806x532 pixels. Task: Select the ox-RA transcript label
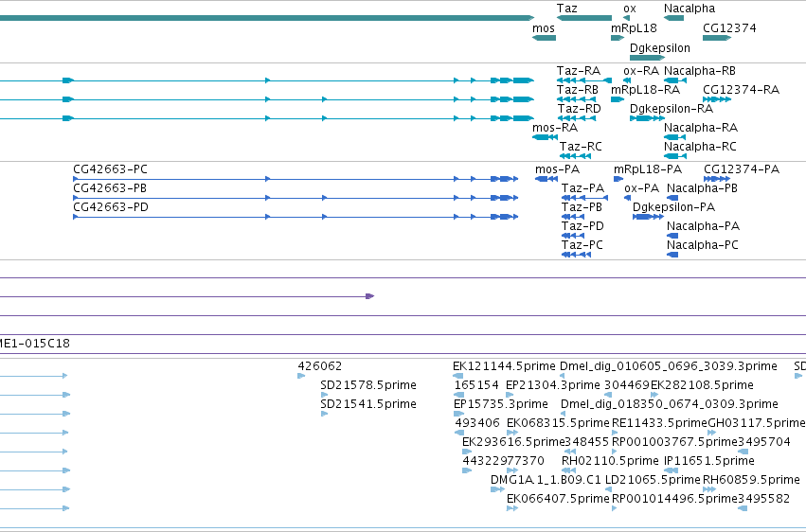pos(641,71)
